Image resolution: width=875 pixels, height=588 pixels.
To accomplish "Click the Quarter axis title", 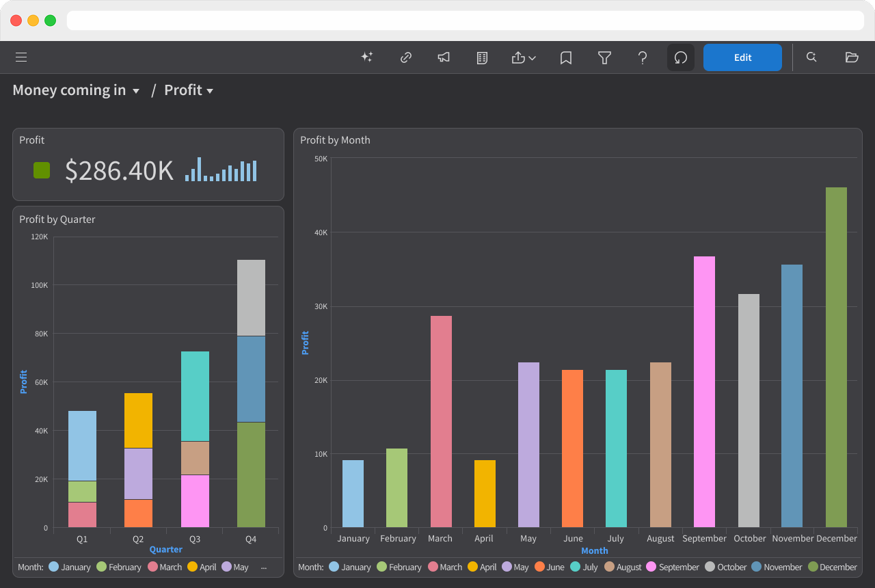I will coord(166,550).
